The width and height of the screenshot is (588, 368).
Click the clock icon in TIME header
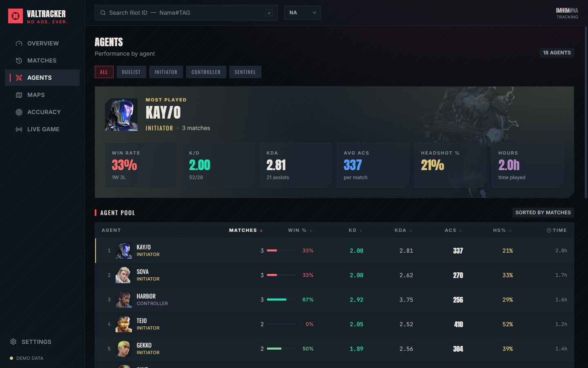point(549,230)
